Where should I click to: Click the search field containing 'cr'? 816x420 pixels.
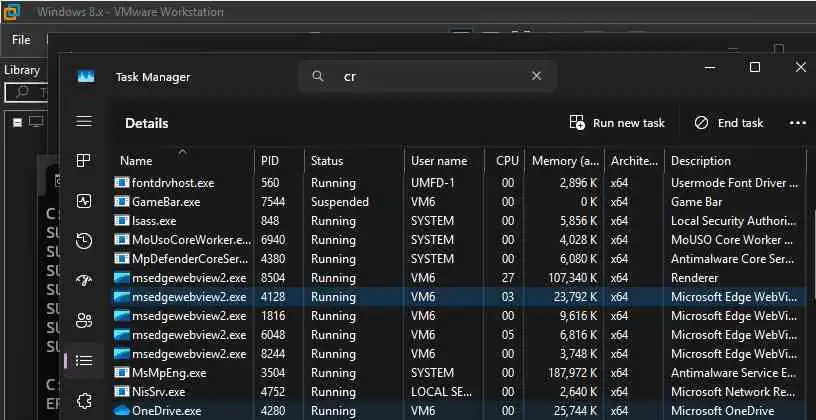[428, 77]
